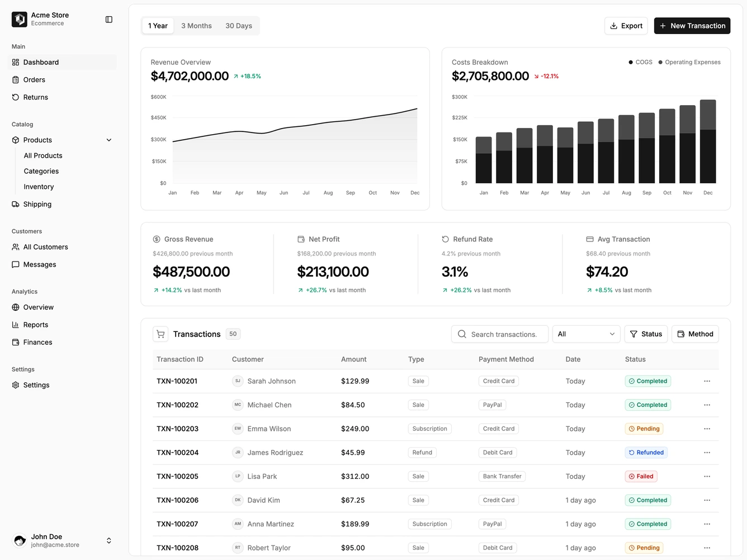Click the Failed badge for TXN-100205

[641, 477]
